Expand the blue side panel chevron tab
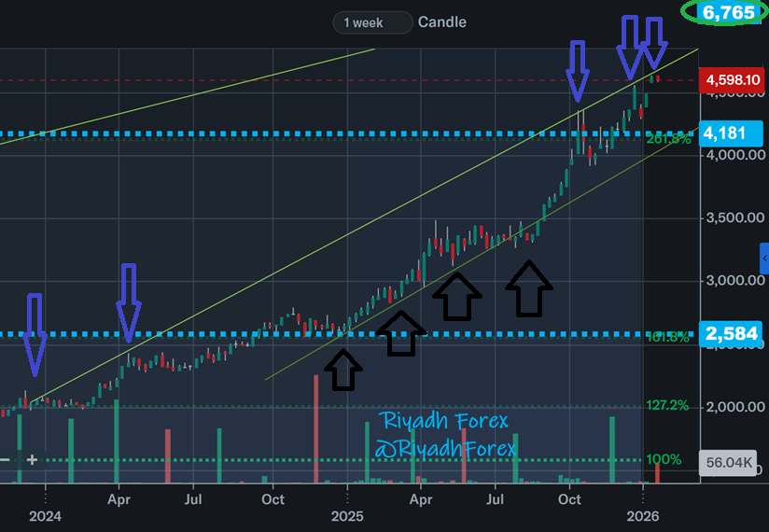This screenshot has width=769, height=532. [x=764, y=259]
